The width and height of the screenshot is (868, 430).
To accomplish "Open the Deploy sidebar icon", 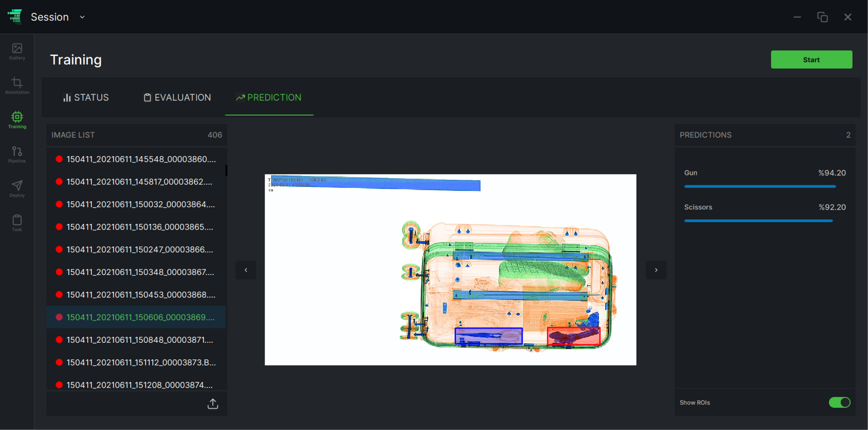I will (x=17, y=189).
